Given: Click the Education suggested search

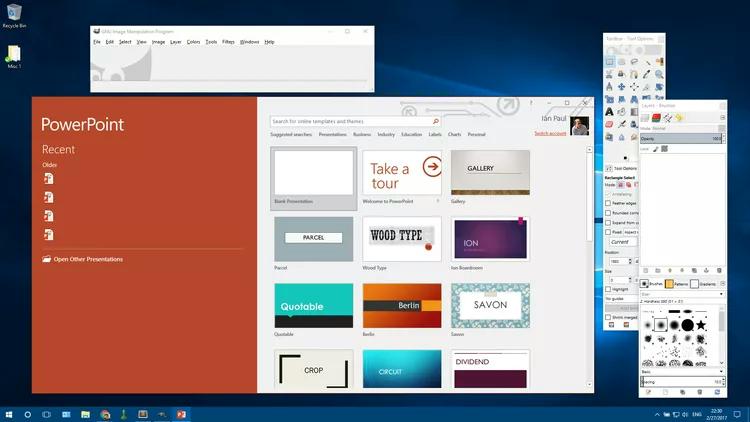Looking at the screenshot, I should pos(411,134).
